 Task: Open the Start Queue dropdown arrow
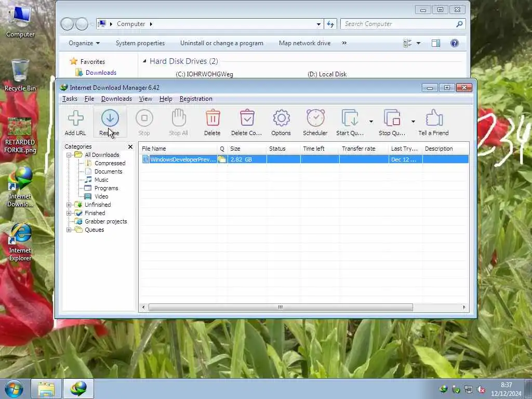[x=371, y=122]
